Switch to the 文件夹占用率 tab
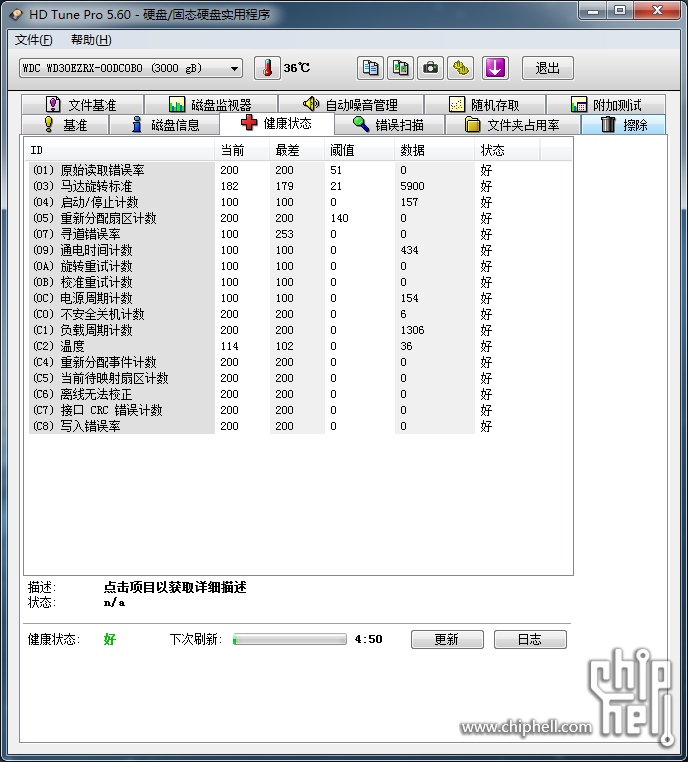Viewport: 688px width, 762px height. [x=513, y=125]
